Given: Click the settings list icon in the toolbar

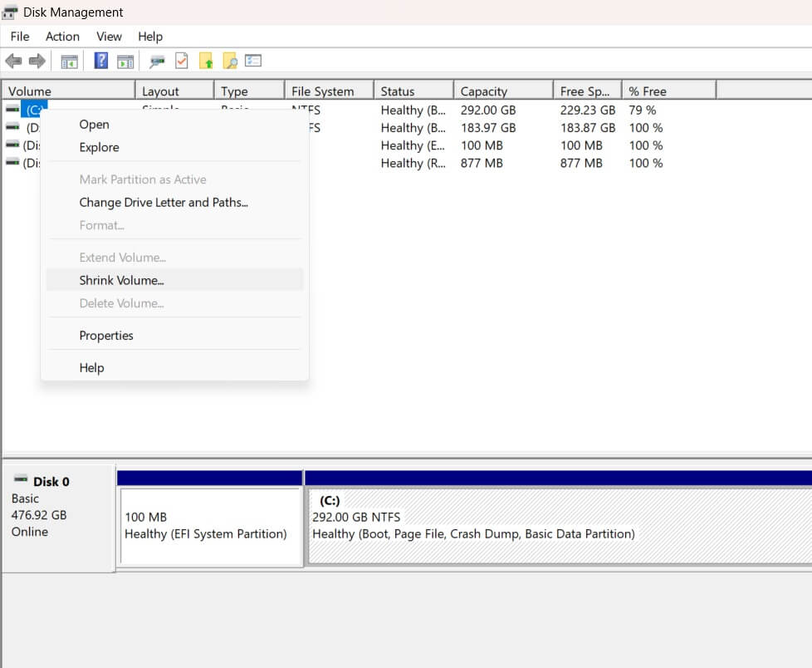Looking at the screenshot, I should click(253, 61).
